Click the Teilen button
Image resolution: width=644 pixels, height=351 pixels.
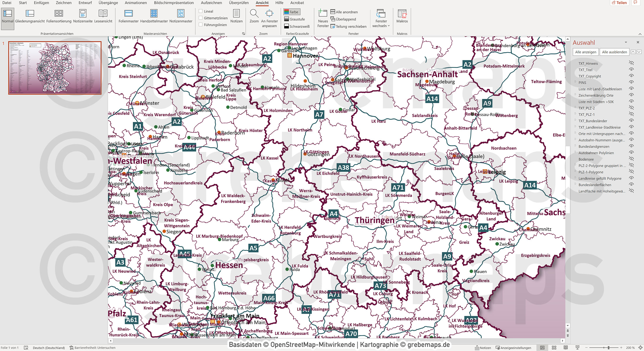click(619, 3)
